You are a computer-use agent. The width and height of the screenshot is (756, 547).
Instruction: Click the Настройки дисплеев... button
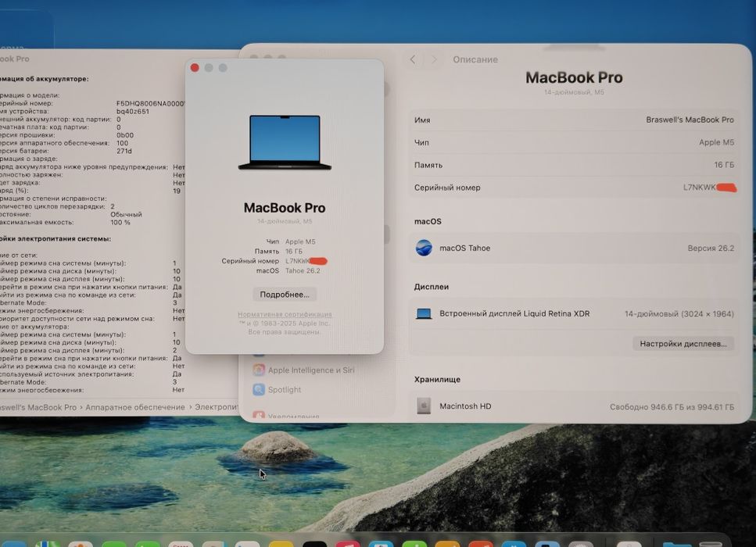point(683,344)
